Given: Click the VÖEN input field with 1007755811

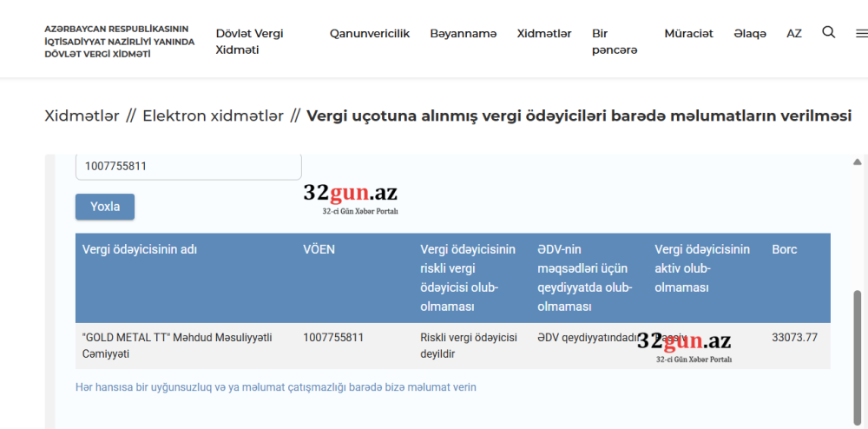Looking at the screenshot, I should [x=188, y=166].
